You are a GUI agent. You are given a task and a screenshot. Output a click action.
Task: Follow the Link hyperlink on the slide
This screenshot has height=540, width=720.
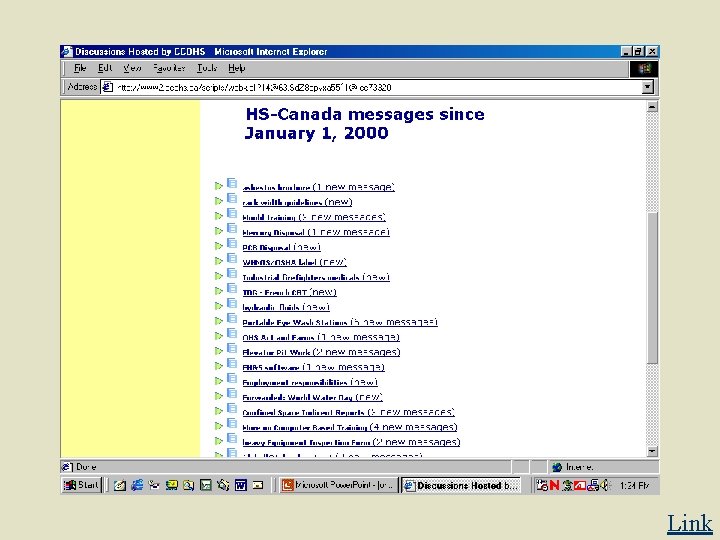pyautogui.click(x=690, y=523)
